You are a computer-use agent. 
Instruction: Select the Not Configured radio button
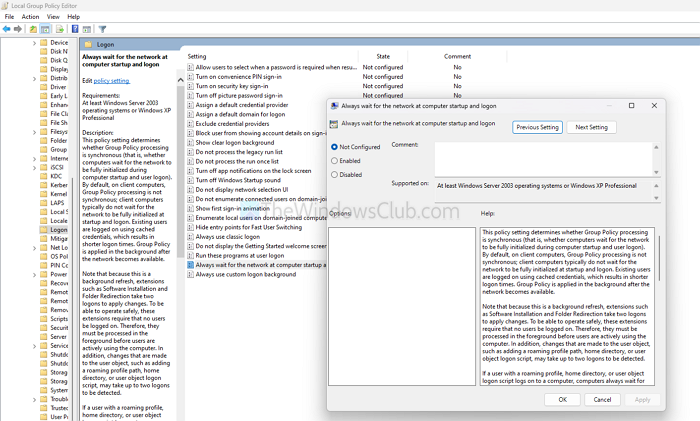click(x=334, y=147)
